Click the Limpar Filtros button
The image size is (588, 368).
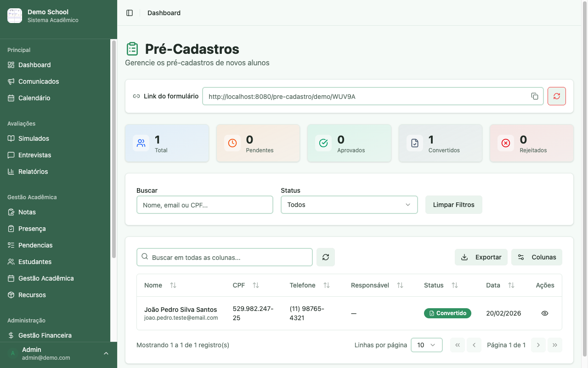click(x=454, y=205)
